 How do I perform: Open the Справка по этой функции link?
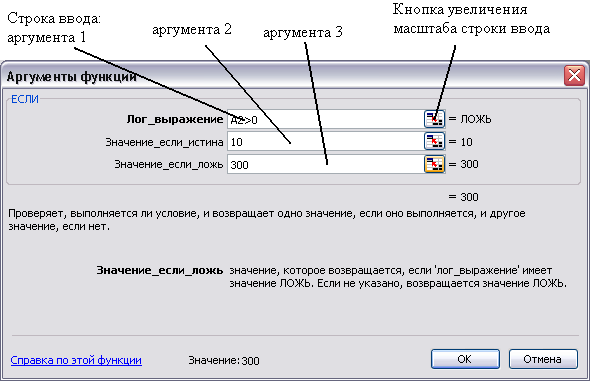coord(76,360)
